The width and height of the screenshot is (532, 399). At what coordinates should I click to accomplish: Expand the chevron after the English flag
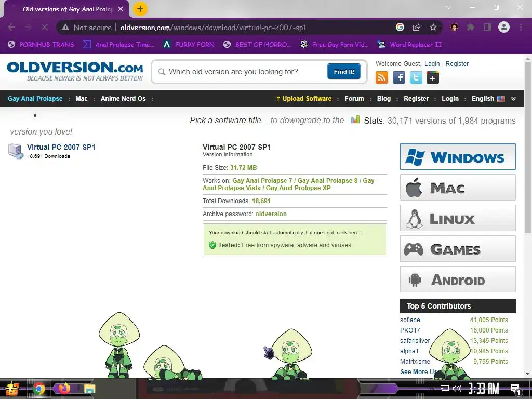click(513, 99)
